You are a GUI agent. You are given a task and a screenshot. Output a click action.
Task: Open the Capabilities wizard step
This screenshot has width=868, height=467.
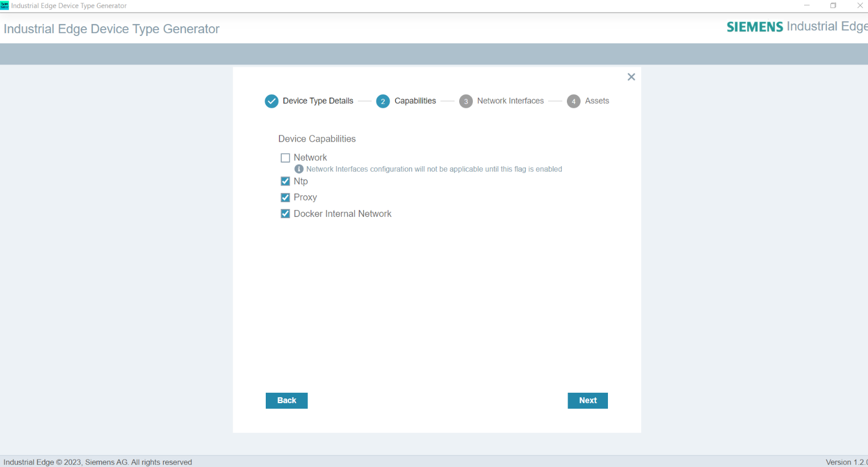tap(415, 101)
